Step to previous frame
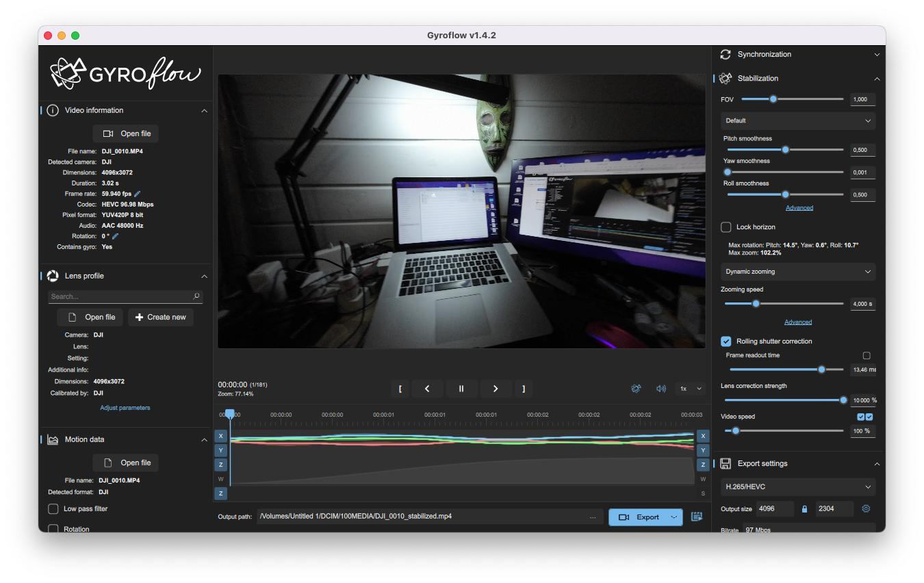Viewport: 924px width, 583px height. click(427, 389)
